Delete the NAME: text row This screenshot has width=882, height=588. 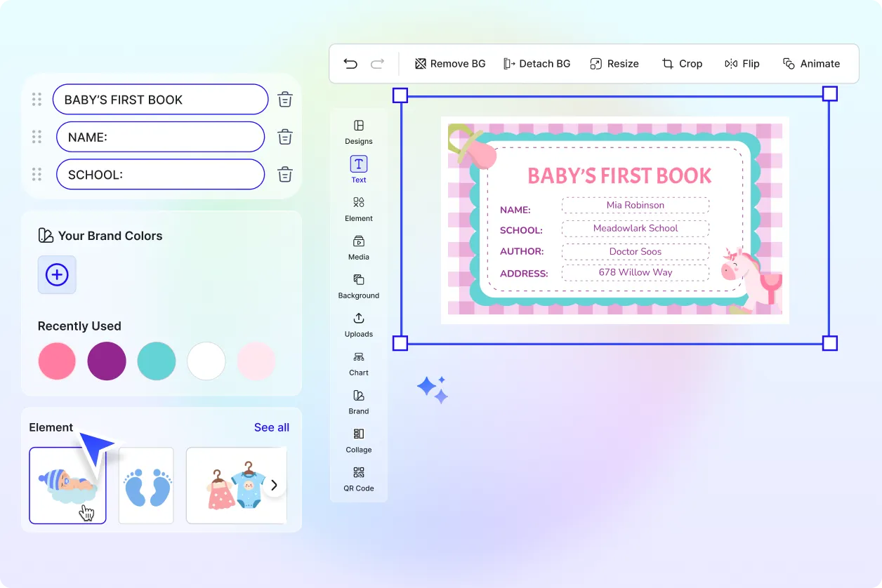click(x=284, y=137)
